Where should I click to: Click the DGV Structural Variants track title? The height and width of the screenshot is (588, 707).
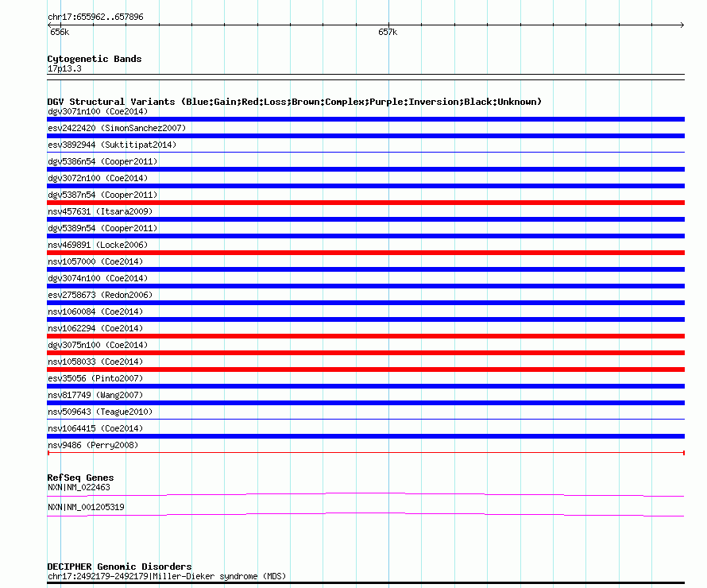(295, 102)
